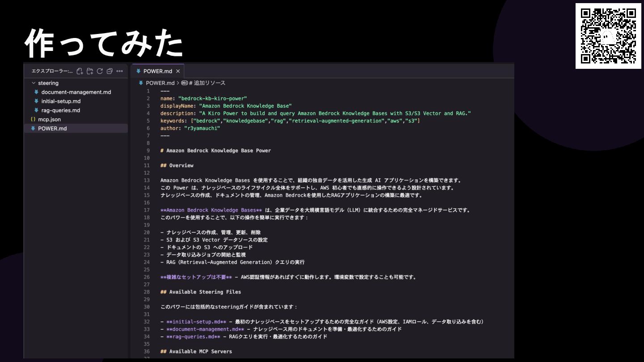This screenshot has height=362, width=644.
Task: Click the explorer panel title 'エクスプローラー'
Action: (x=52, y=71)
